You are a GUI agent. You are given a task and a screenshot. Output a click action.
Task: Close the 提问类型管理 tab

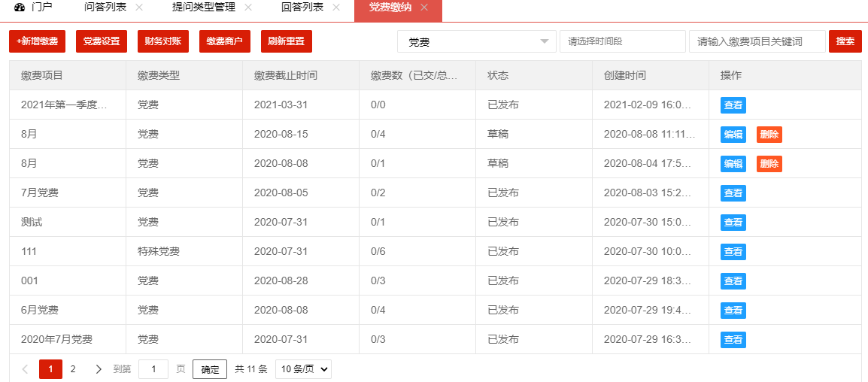(248, 8)
